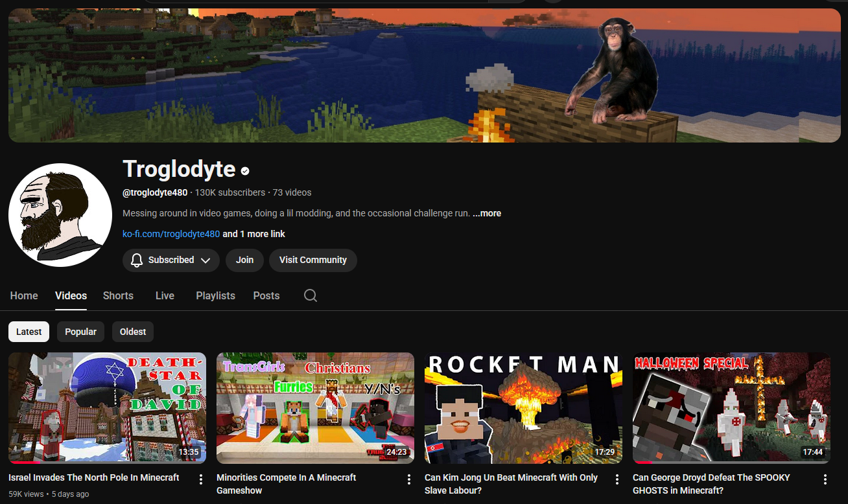This screenshot has height=504, width=848.
Task: Play the Rocket Man thumbnail video
Action: pyautogui.click(x=523, y=408)
